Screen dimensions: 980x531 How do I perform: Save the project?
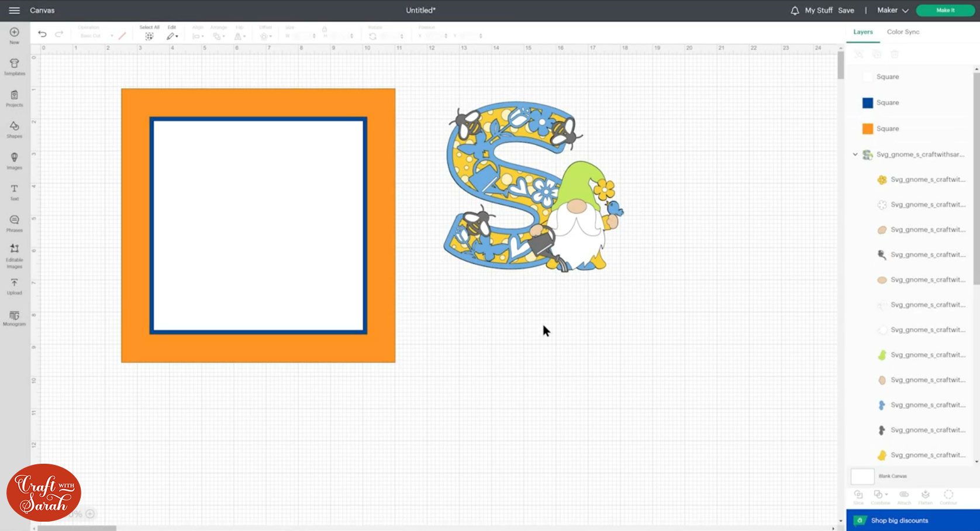tap(846, 11)
